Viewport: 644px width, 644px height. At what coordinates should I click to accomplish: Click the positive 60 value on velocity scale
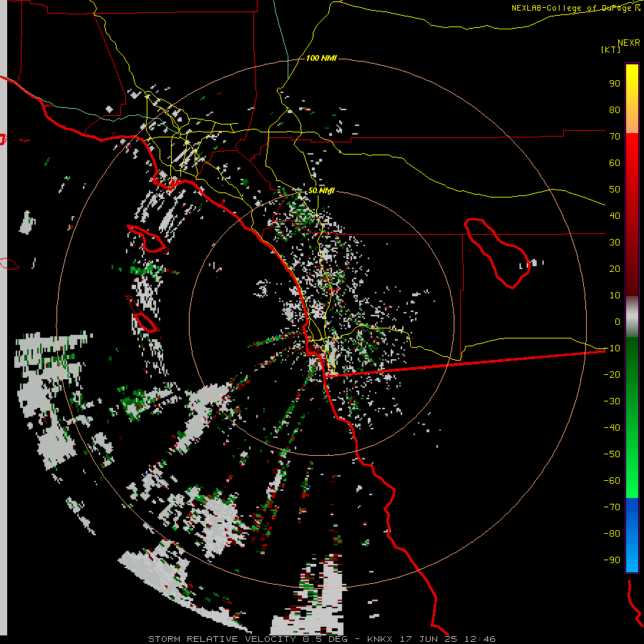pos(615,162)
